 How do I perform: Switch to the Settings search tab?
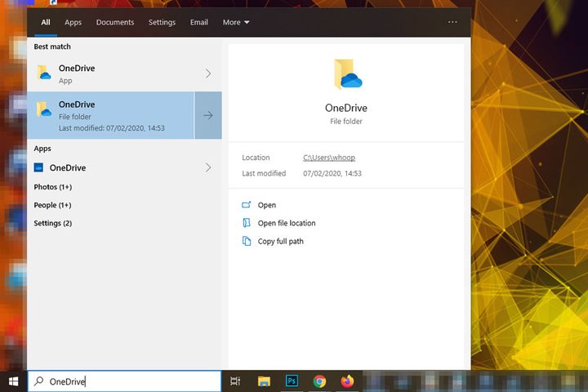click(x=162, y=22)
